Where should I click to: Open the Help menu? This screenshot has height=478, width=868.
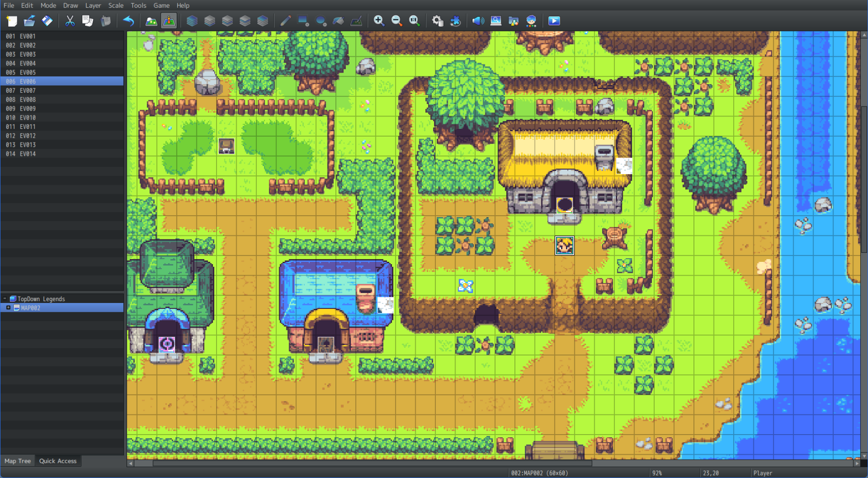[x=183, y=5]
